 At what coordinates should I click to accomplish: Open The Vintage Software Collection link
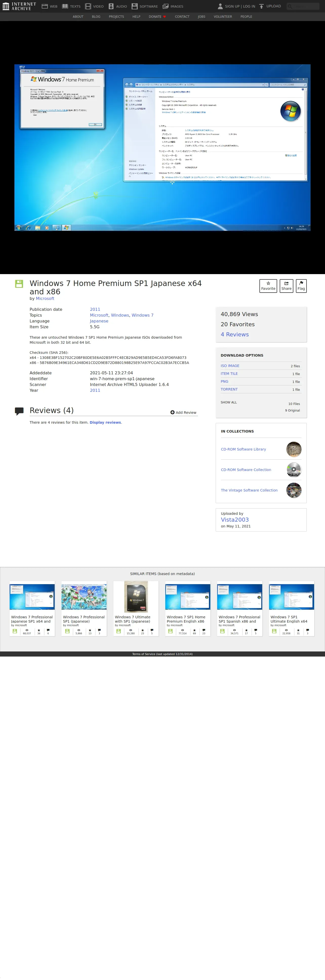click(249, 491)
